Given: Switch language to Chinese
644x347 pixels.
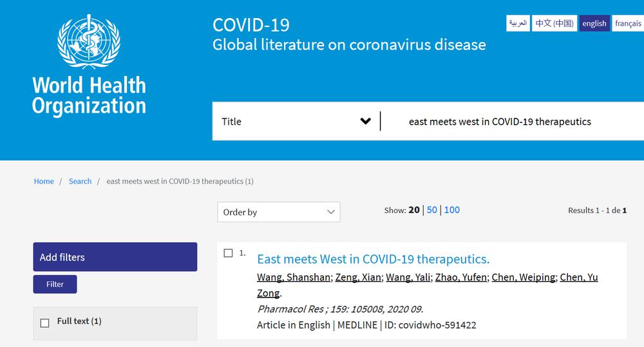Looking at the screenshot, I should point(554,23).
